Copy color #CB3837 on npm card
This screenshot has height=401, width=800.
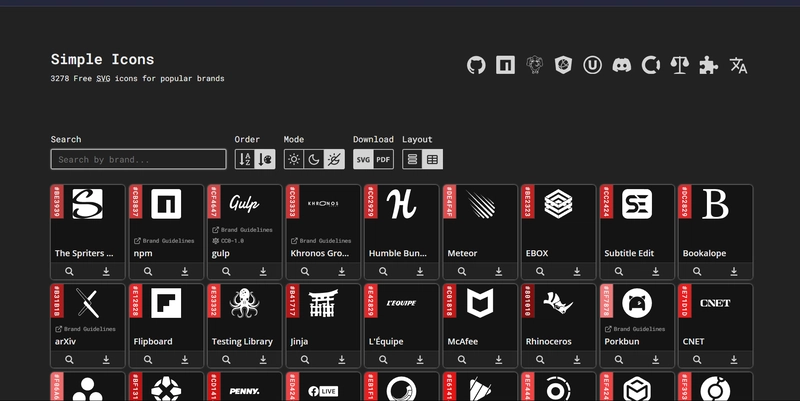[x=136, y=202]
